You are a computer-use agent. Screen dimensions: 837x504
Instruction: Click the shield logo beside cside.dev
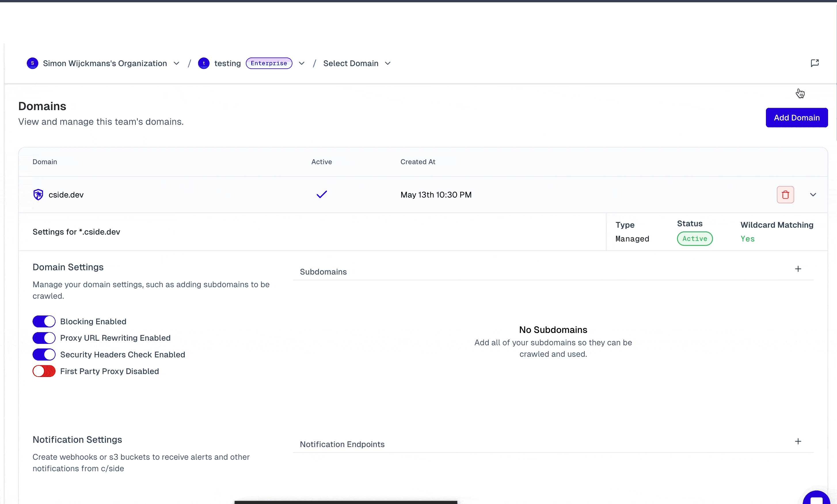(38, 194)
